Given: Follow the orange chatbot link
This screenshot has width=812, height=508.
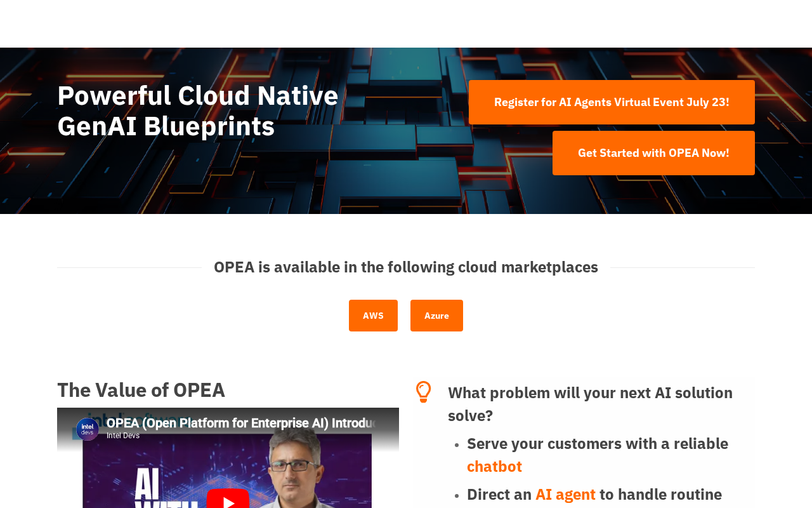Looking at the screenshot, I should pyautogui.click(x=494, y=467).
